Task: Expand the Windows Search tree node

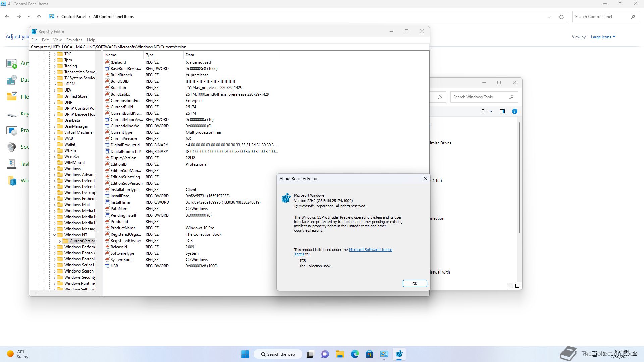Action: (x=54, y=271)
